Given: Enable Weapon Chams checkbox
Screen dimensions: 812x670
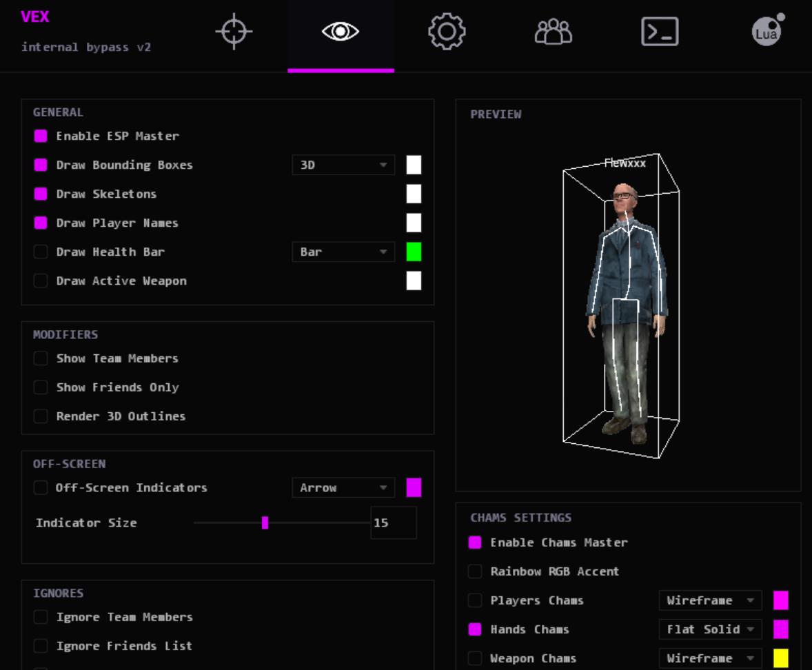Looking at the screenshot, I should (474, 658).
